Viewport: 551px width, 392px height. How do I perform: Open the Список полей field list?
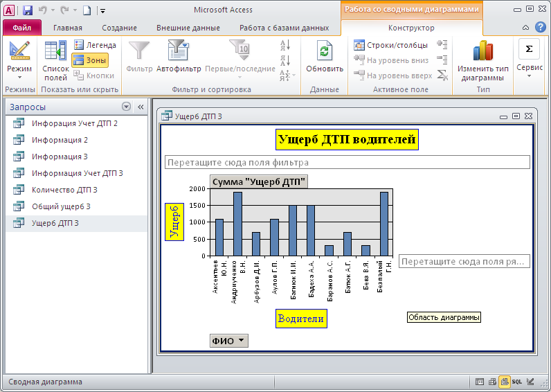[x=55, y=52]
